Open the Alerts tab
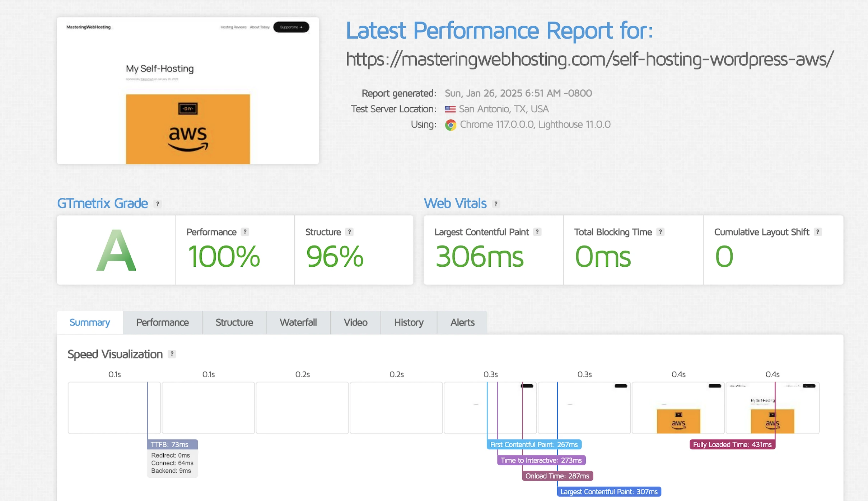 pyautogui.click(x=462, y=322)
